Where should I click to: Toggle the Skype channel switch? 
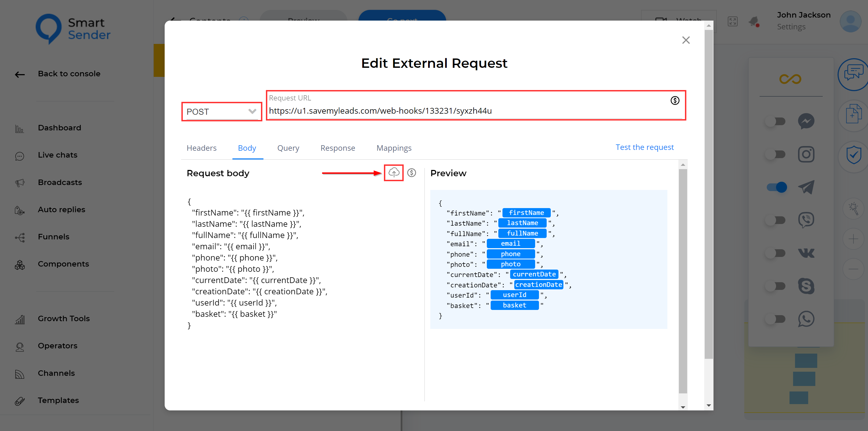pos(775,286)
